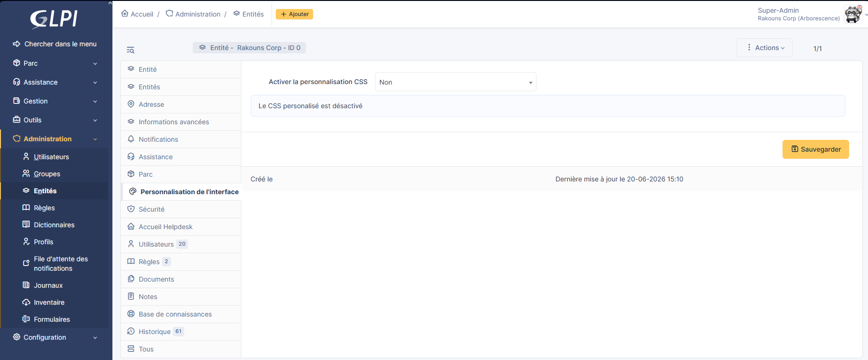Open the Adresse tab

(x=181, y=104)
